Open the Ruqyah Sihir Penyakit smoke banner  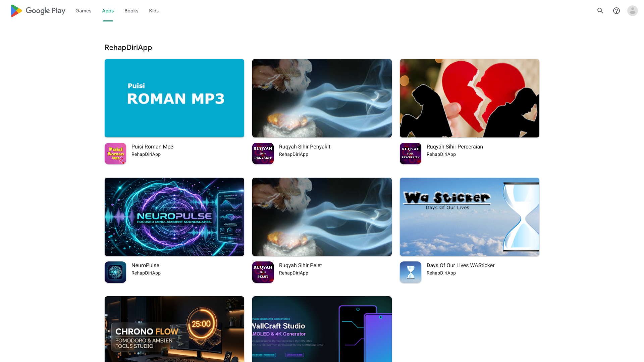pos(322,98)
